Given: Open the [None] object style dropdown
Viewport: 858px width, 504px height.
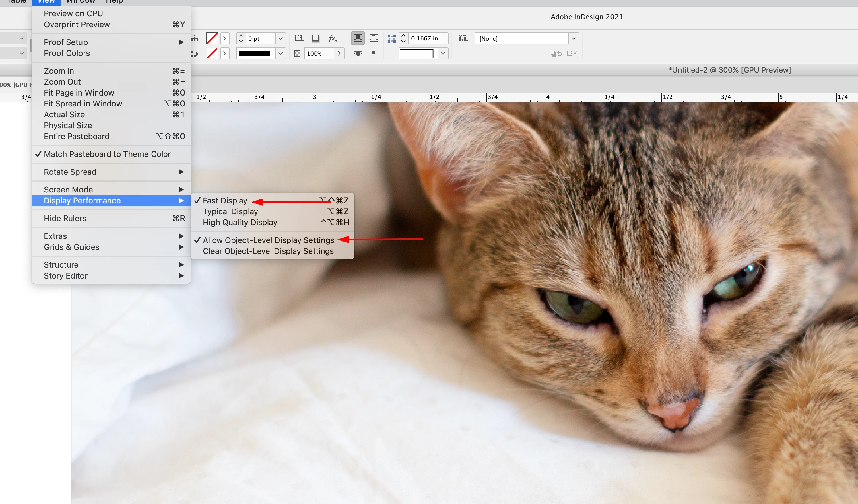Looking at the screenshot, I should pos(573,38).
